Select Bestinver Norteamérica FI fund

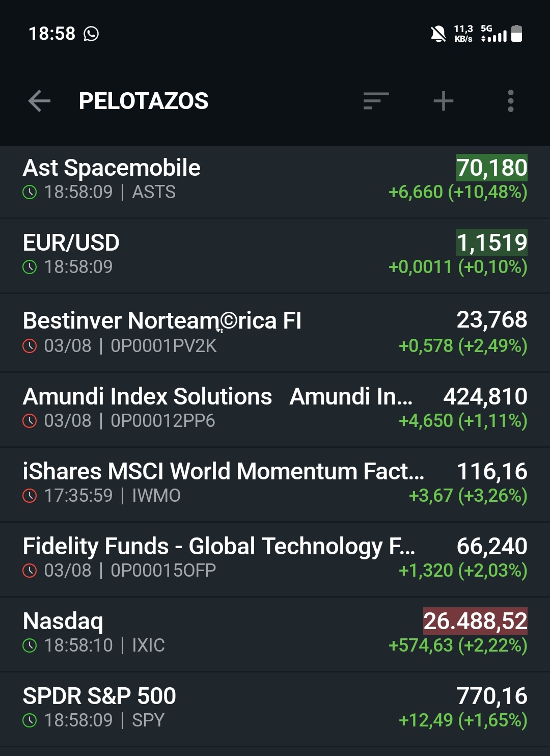[275, 333]
